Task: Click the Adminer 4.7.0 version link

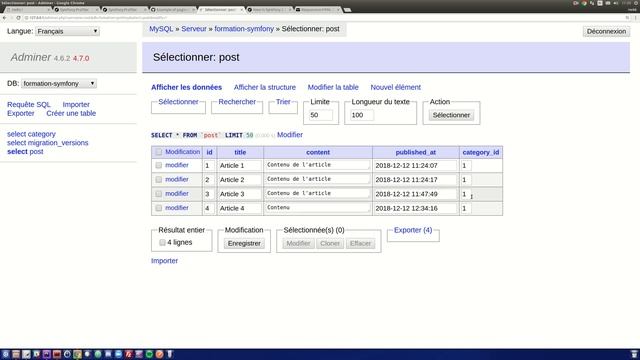Action: pos(81,58)
